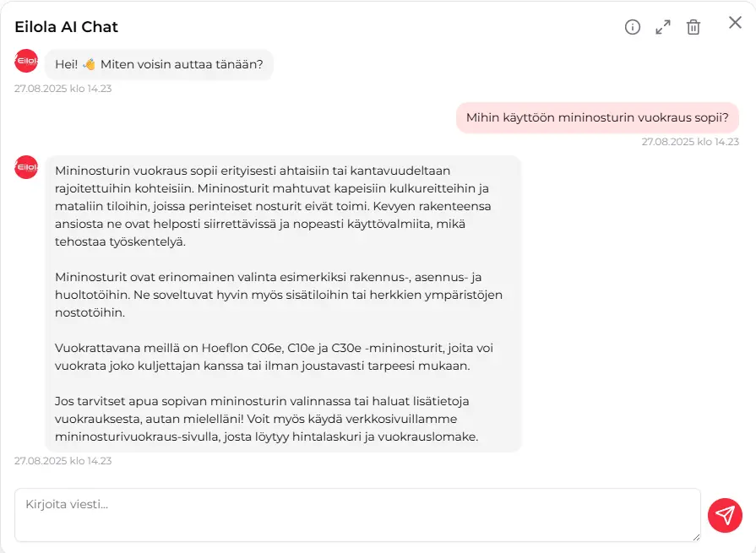The height and width of the screenshot is (553, 756).
Task: Open the chat info icon
Action: 633,27
